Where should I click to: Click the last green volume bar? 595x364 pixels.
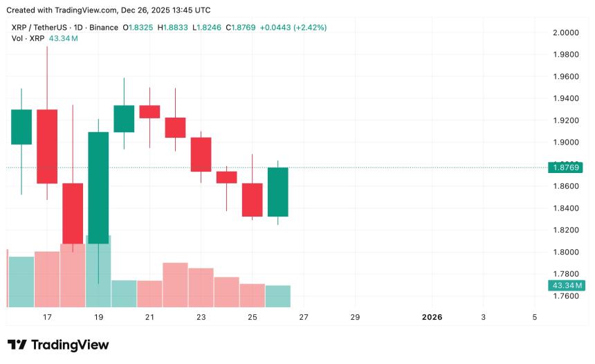tap(277, 296)
